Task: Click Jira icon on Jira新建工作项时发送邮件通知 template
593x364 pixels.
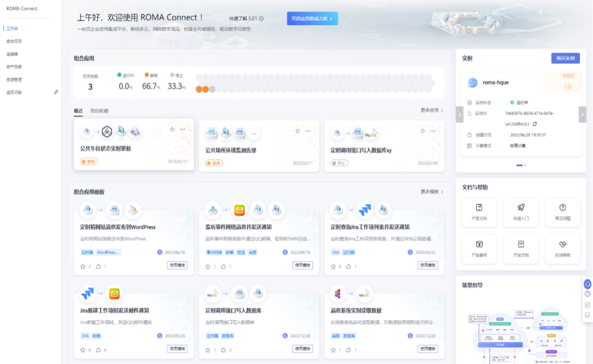Action: [88, 293]
